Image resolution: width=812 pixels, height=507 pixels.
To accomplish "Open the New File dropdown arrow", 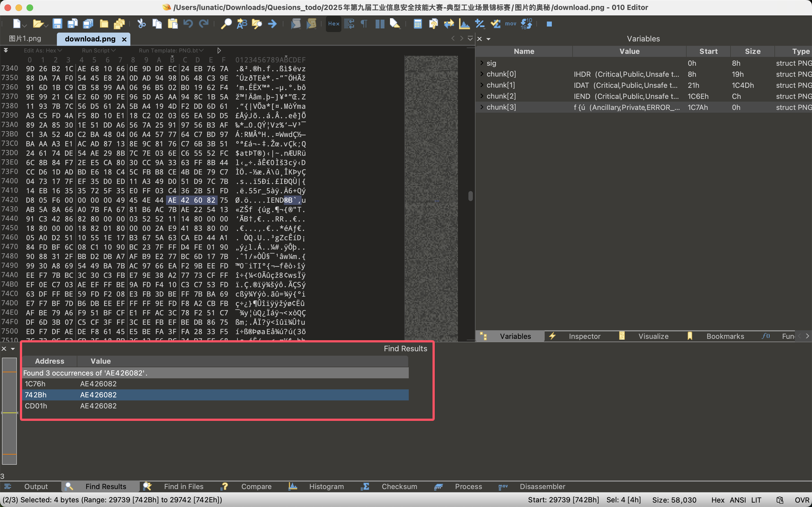I will [x=25, y=25].
